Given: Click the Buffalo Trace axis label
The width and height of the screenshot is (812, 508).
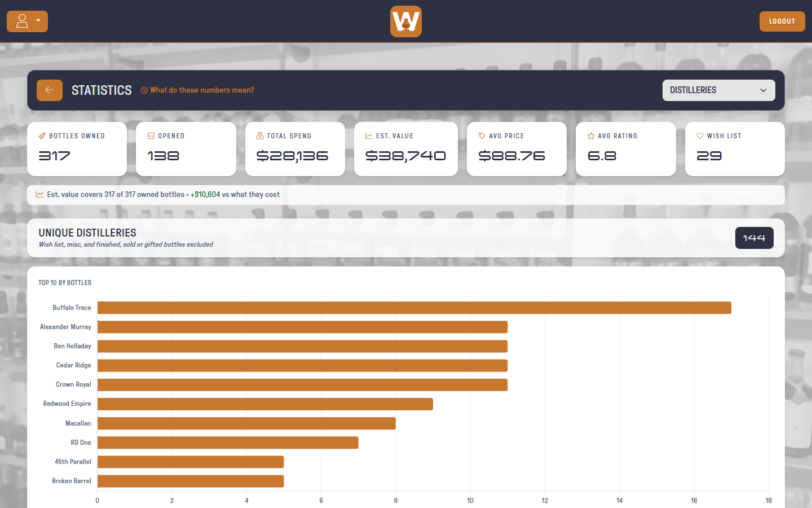Looking at the screenshot, I should 72,308.
